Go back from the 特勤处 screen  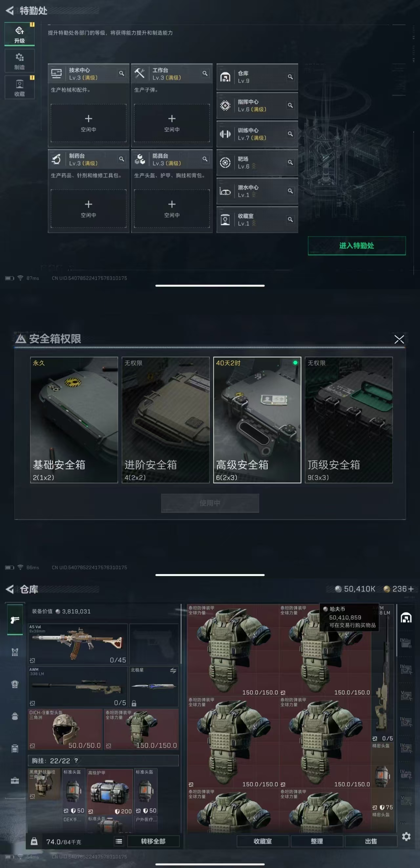click(x=10, y=11)
